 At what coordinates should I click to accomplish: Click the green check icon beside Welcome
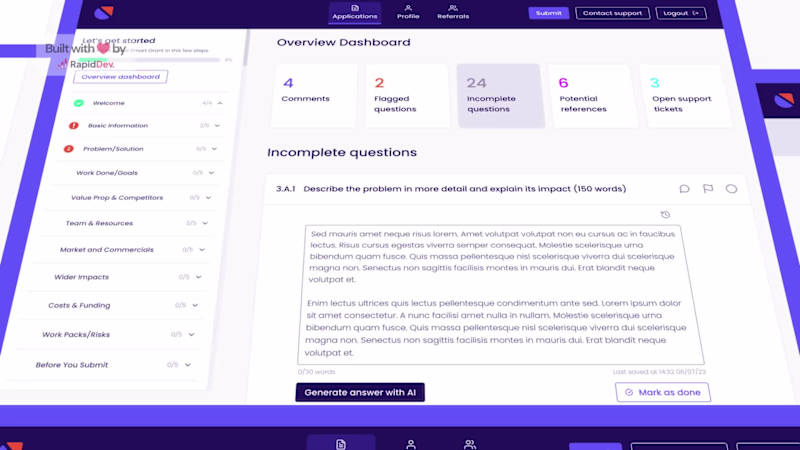tap(79, 103)
